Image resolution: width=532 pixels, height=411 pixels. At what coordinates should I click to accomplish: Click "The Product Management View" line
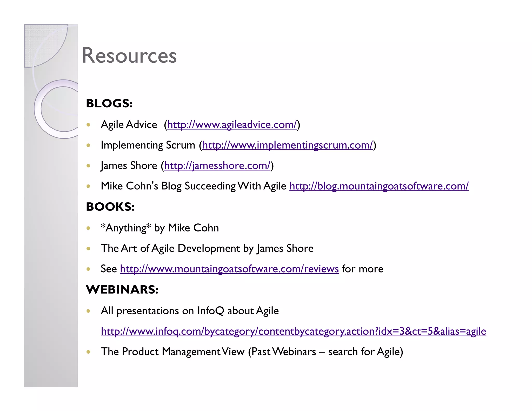[252, 352]
